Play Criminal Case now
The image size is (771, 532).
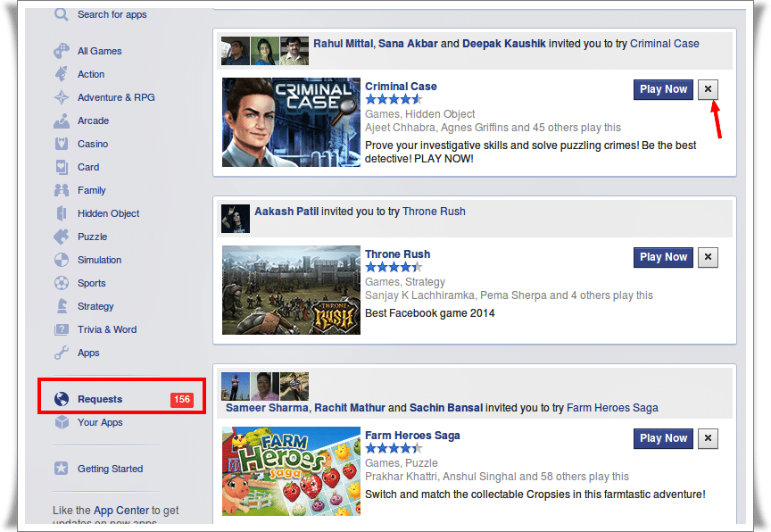click(x=663, y=89)
